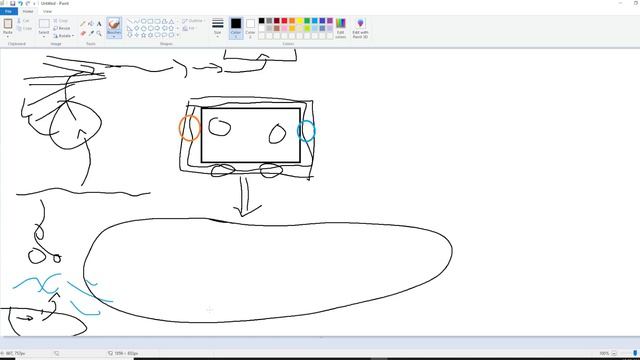640x360 pixels.
Task: Pick the green palette color
Action: tap(307, 21)
